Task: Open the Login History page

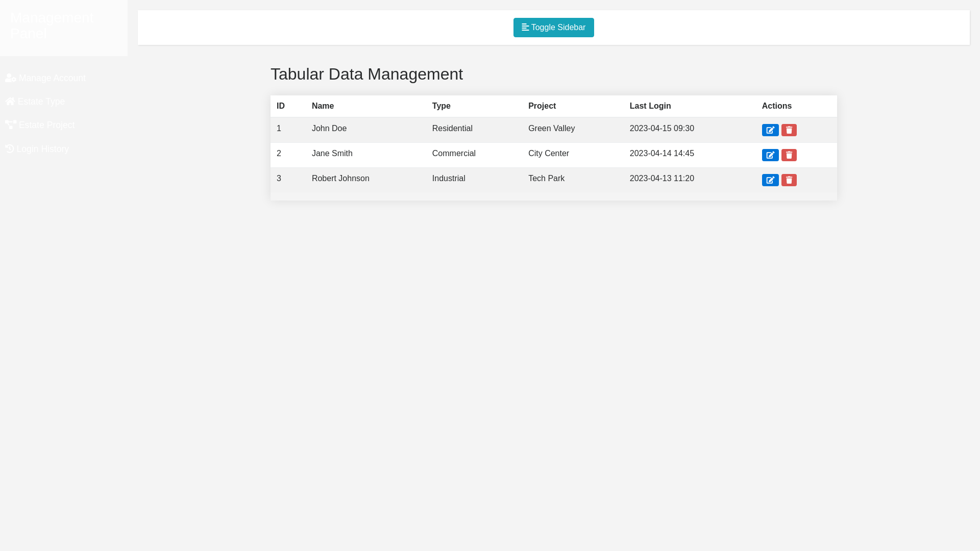Action: 42,149
